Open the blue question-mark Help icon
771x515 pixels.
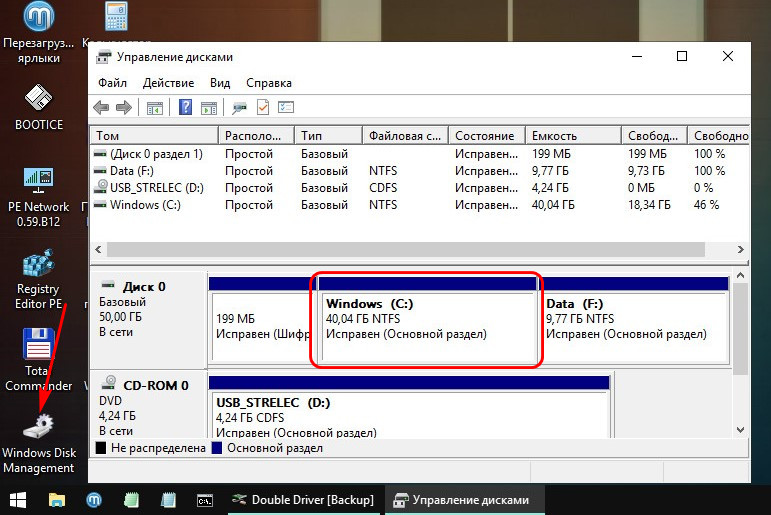[x=185, y=107]
